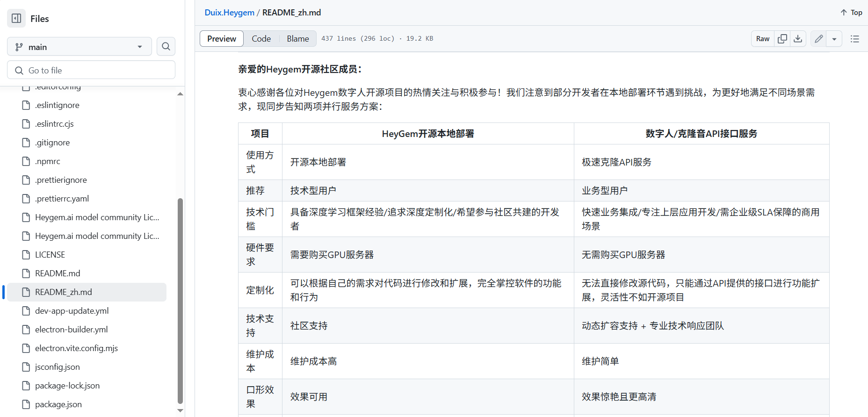The width and height of the screenshot is (868, 417).
Task: Click the HeyGem开源本地部署 column header
Action: (x=428, y=134)
